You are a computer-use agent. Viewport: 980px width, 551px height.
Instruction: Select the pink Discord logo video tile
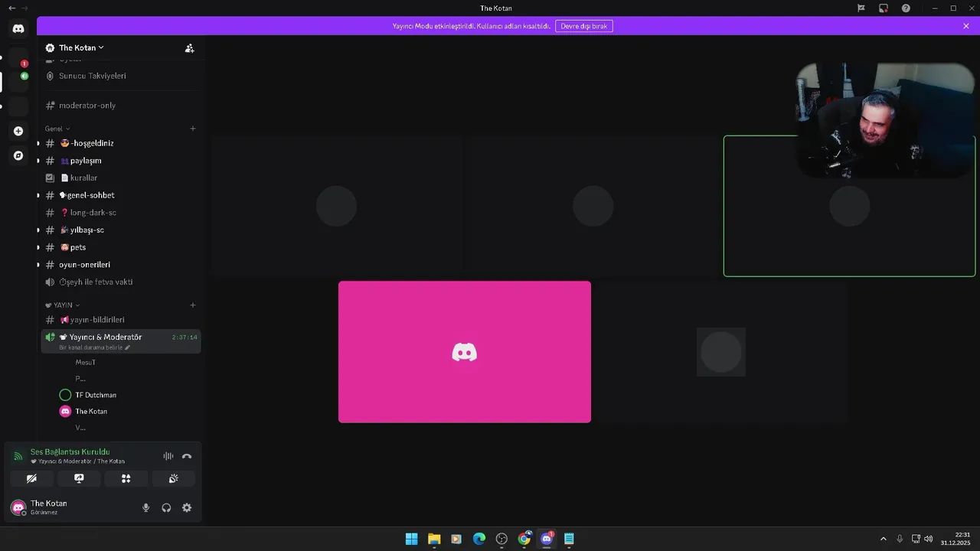[x=465, y=352]
